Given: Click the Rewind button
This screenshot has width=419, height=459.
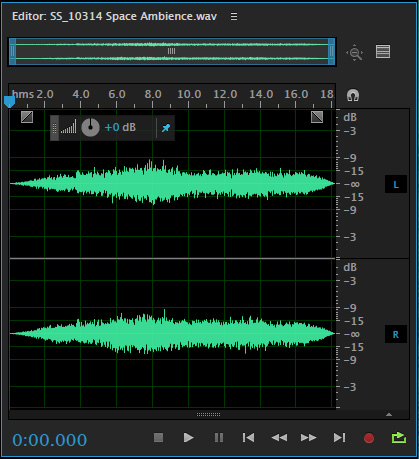Looking at the screenshot, I should [x=279, y=437].
